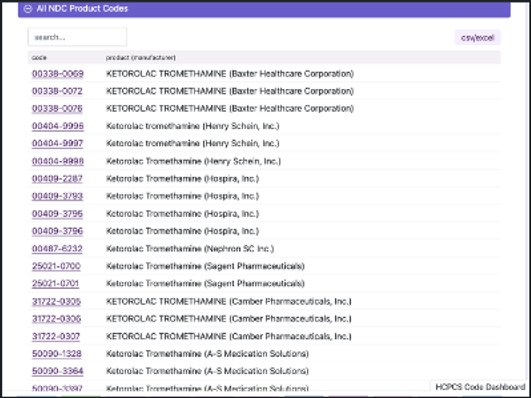Open NDC code 00338-0076 link
The width and height of the screenshot is (531, 398).
coord(57,108)
